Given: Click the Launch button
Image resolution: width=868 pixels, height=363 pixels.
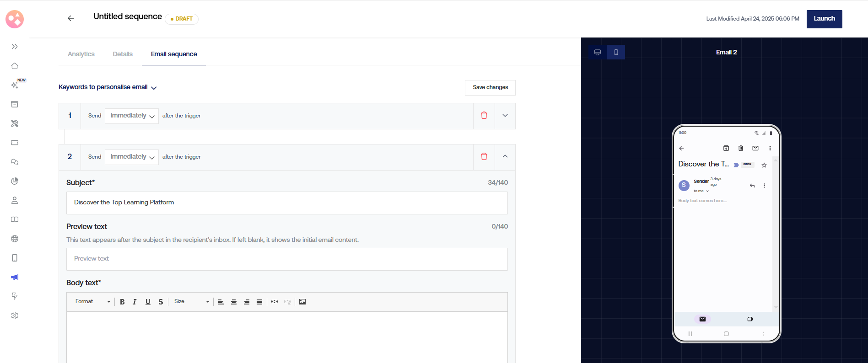Looking at the screenshot, I should (824, 19).
